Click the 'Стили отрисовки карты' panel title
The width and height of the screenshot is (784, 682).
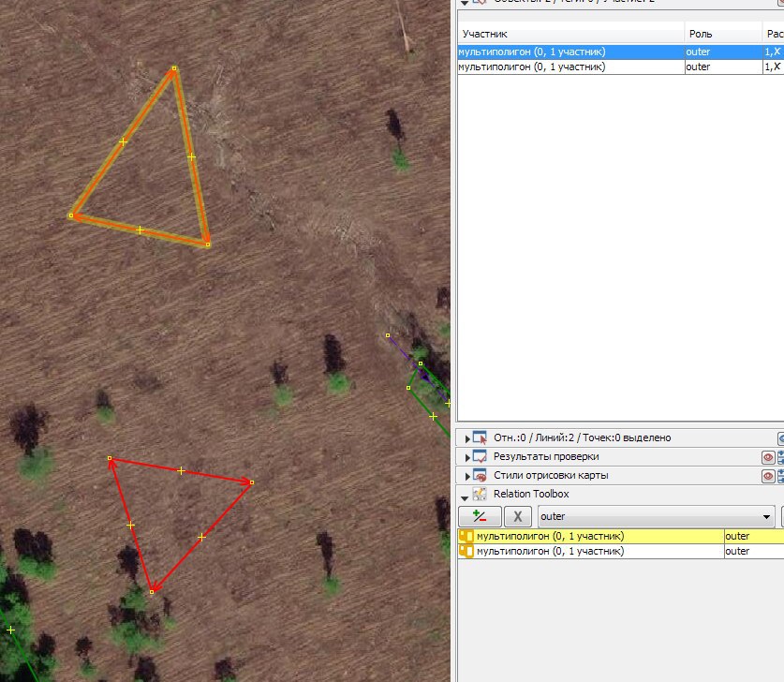pos(551,476)
